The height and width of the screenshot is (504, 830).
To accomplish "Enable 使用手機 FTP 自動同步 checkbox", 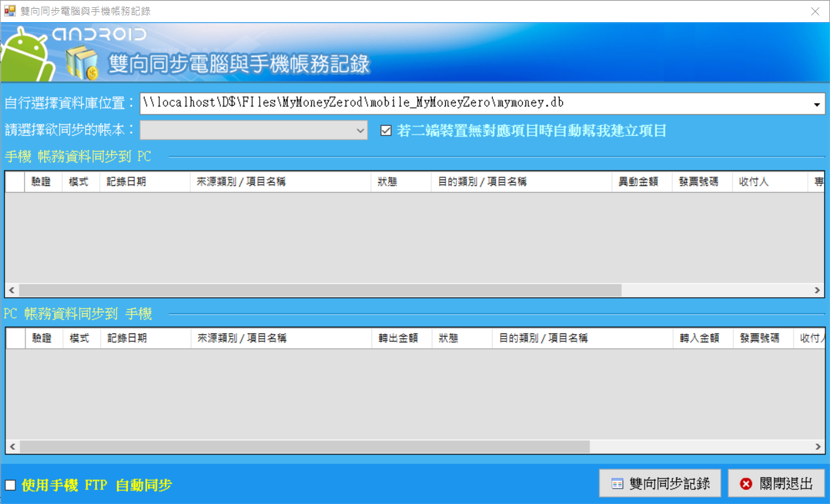I will [x=10, y=485].
